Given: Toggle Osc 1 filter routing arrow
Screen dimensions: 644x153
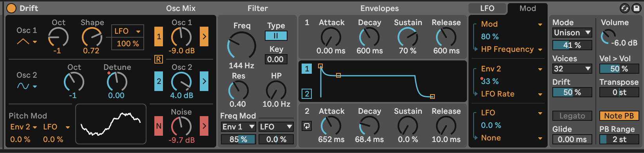Looking at the screenshot, I should click(x=204, y=36).
